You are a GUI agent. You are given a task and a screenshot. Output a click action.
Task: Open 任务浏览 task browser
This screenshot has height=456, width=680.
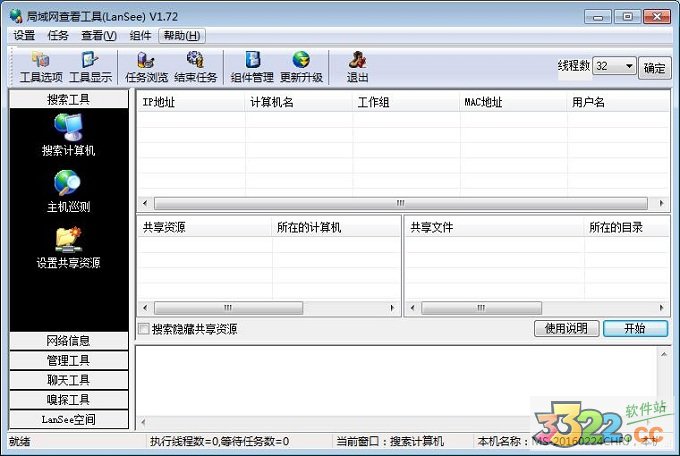click(146, 67)
